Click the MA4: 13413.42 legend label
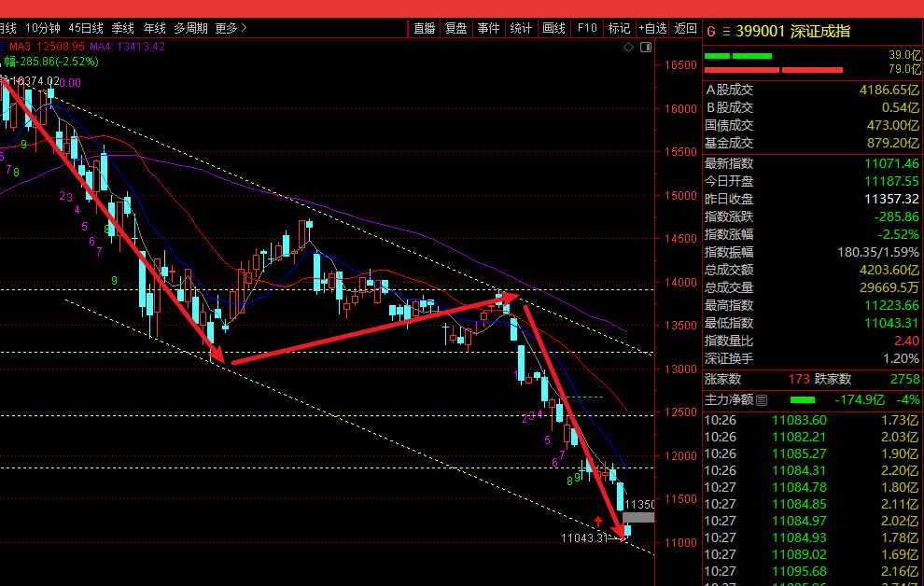 pyautogui.click(x=127, y=47)
